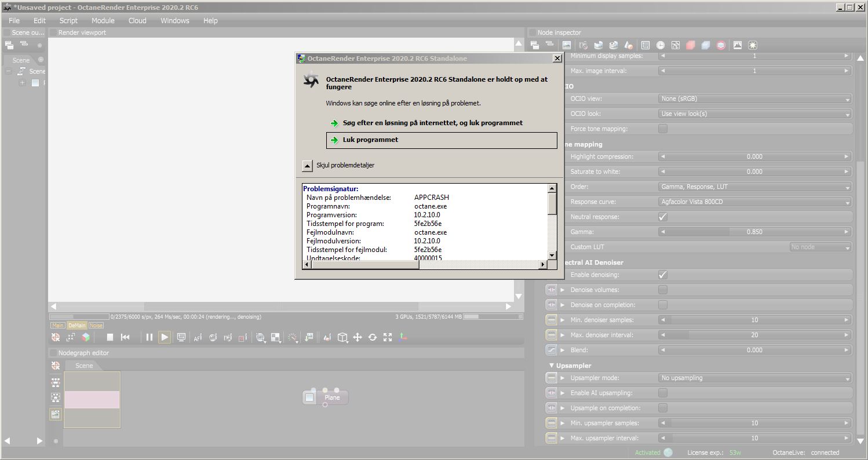Toggle Denoise volumes checkbox
The image size is (868, 460).
click(x=663, y=290)
